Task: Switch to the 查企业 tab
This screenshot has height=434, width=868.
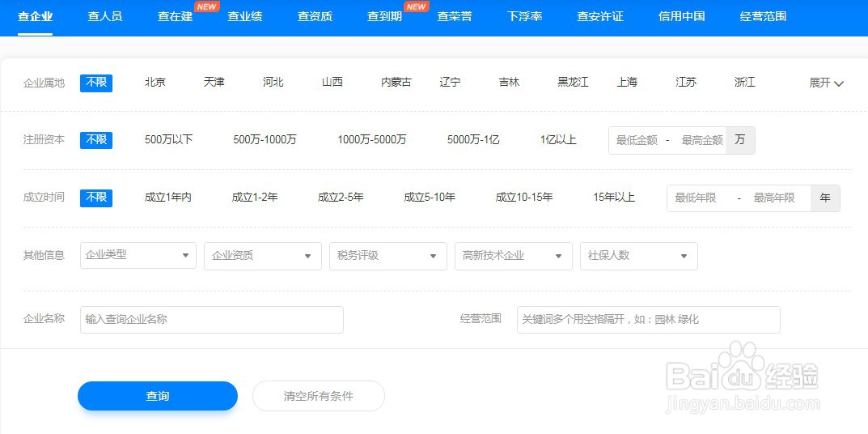Action: [35, 17]
